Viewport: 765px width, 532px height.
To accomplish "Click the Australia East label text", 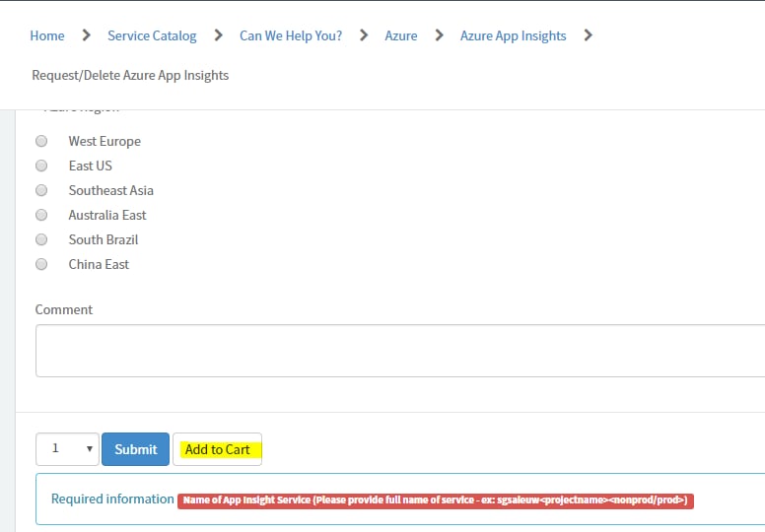I will 107,215.
